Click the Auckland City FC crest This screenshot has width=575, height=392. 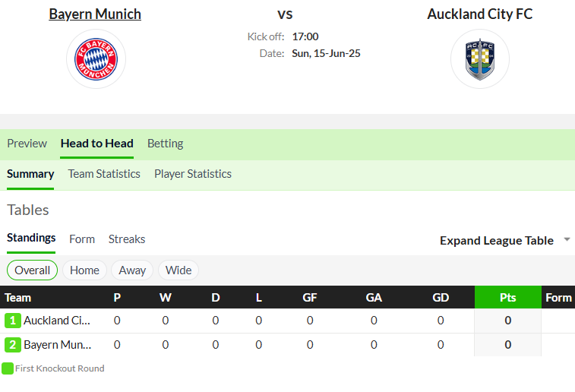click(480, 59)
